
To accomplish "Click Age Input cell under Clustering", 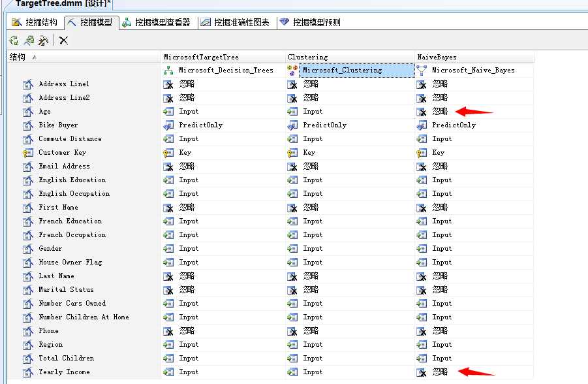I will point(350,112).
